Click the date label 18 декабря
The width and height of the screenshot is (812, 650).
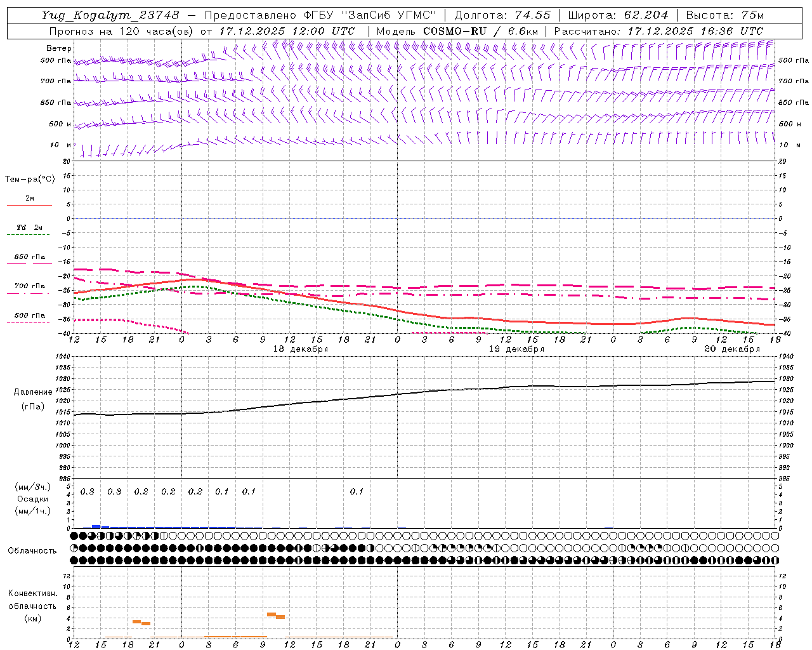300,349
